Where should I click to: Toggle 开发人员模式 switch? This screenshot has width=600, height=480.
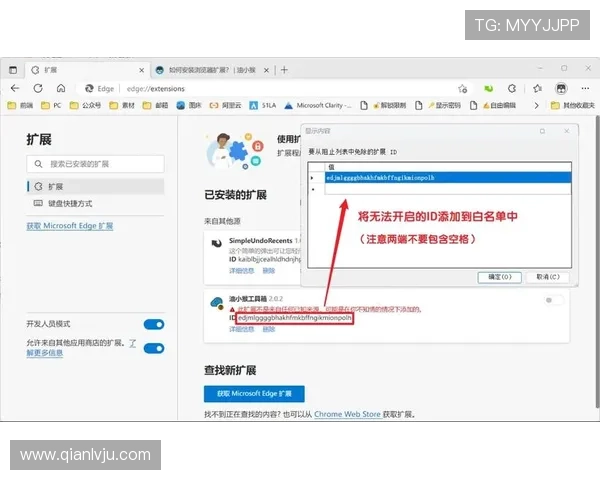click(153, 325)
